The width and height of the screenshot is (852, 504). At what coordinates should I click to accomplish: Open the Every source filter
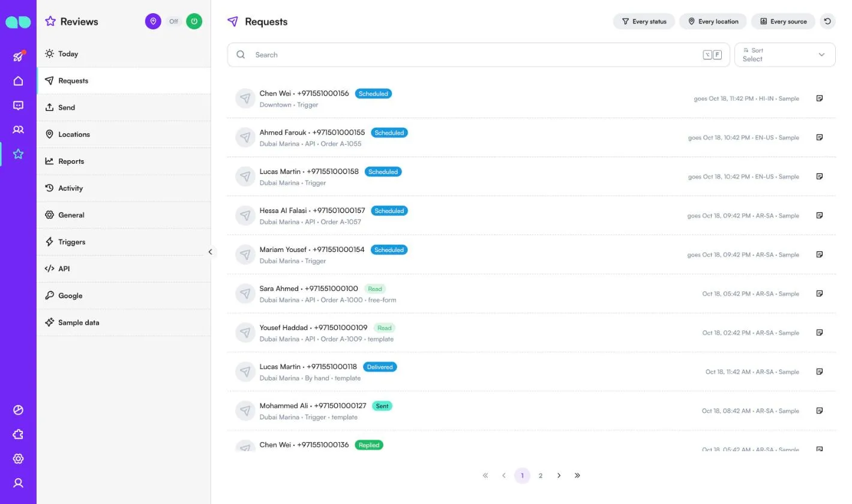783,22
